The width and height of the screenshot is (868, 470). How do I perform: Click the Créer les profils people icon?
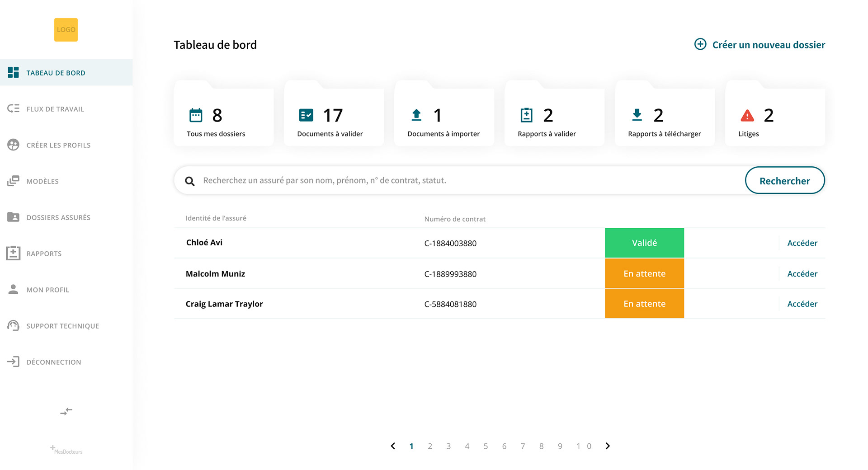pos(13,145)
